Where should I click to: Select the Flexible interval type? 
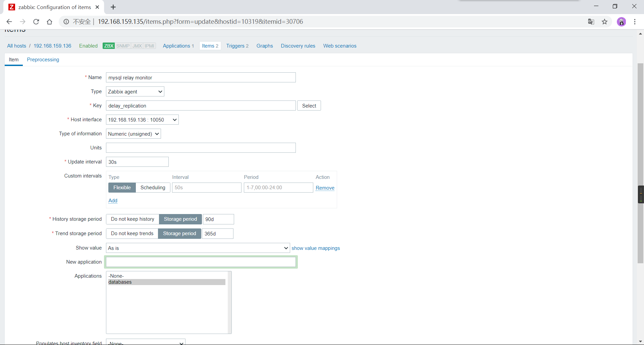tap(122, 188)
